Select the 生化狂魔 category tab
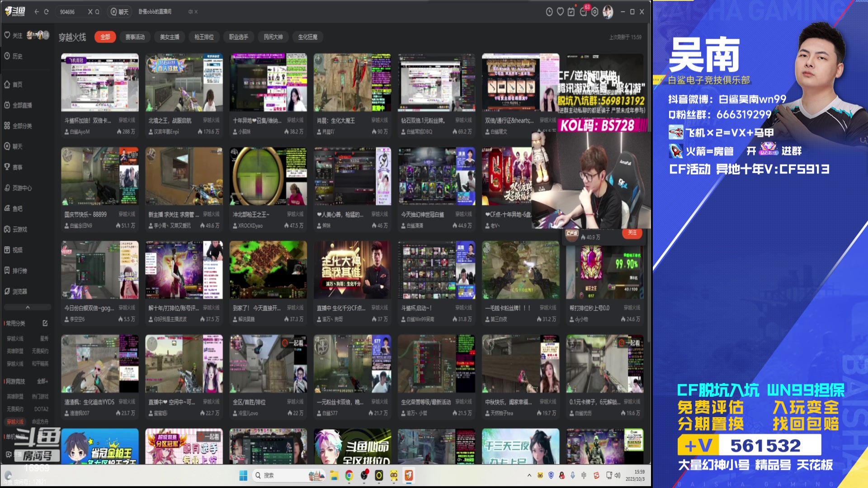 coord(308,37)
